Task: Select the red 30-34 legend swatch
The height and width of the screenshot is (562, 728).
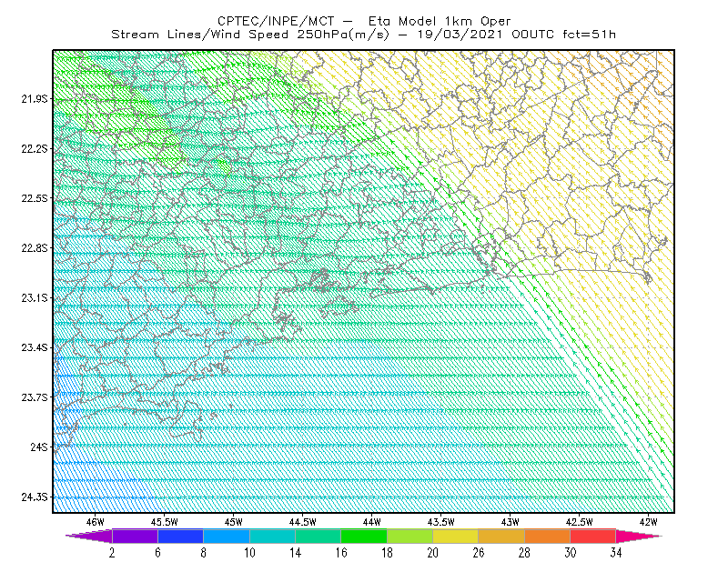Action: 593,536
